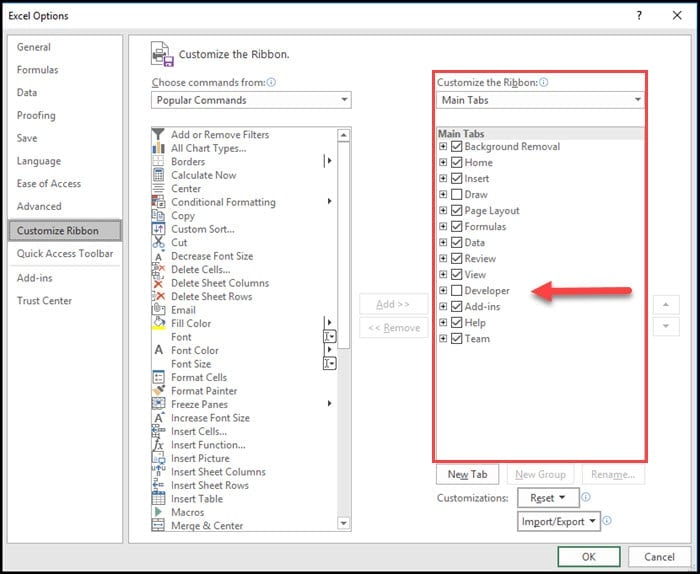The image size is (700, 574).
Task: Click the Cut scissors icon
Action: pyautogui.click(x=158, y=242)
